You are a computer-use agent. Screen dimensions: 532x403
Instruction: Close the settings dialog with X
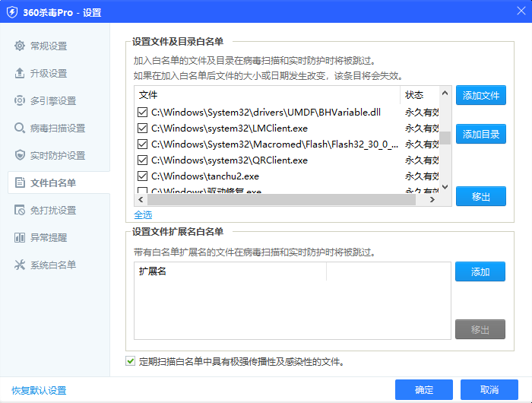tap(521, 11)
